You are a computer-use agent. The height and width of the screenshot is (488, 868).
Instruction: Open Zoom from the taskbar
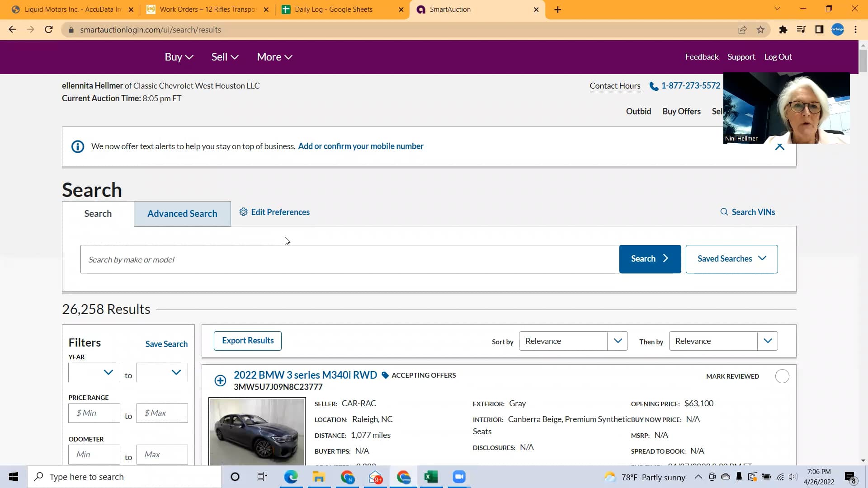(459, 477)
